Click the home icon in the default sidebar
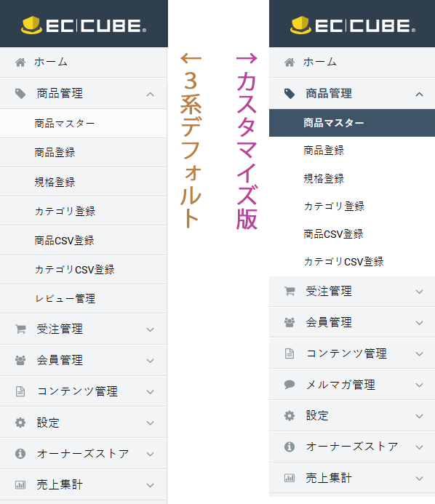Viewport: 435px width, 504px height. coord(20,62)
